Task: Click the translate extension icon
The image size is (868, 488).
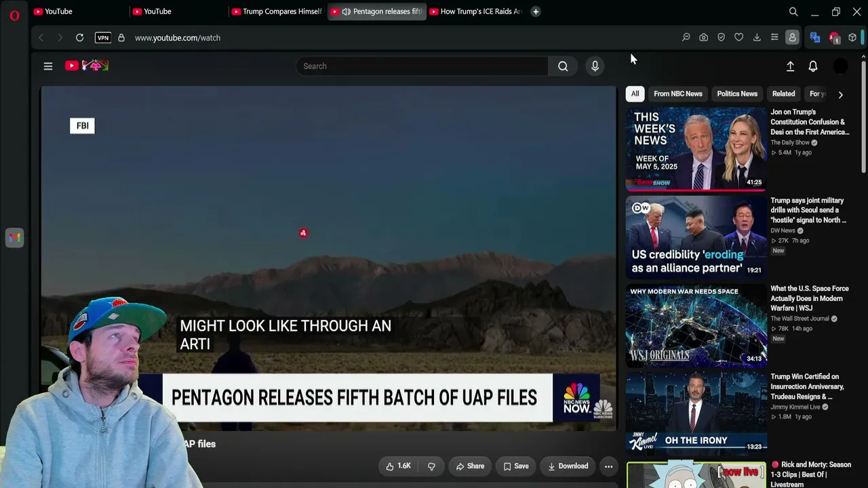Action: coord(815,38)
